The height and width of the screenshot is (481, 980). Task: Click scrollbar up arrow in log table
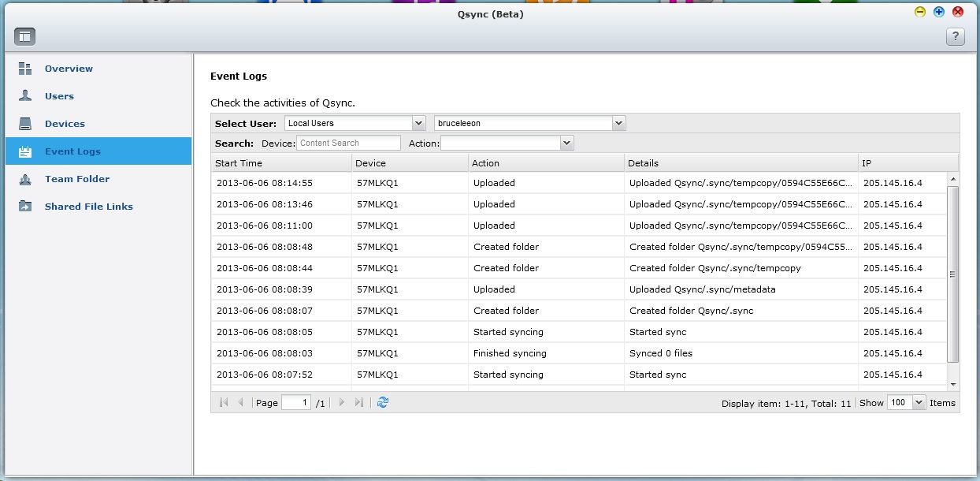pos(952,178)
